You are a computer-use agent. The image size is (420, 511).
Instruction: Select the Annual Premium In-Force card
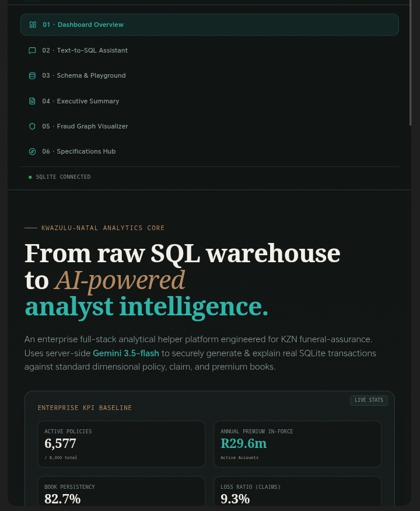[297, 444]
